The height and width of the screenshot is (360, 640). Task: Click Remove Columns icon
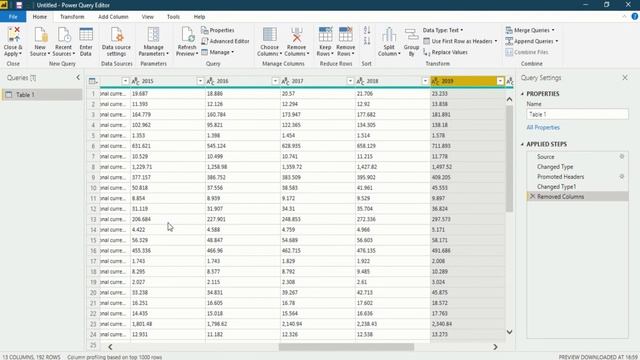coord(297,35)
